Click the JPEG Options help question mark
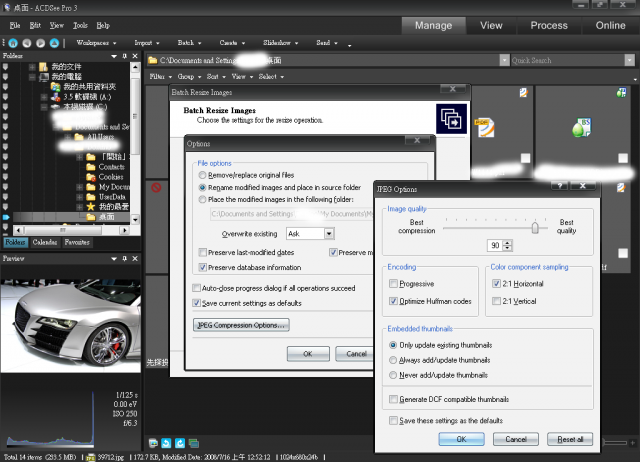The width and height of the screenshot is (640, 462). [560, 186]
